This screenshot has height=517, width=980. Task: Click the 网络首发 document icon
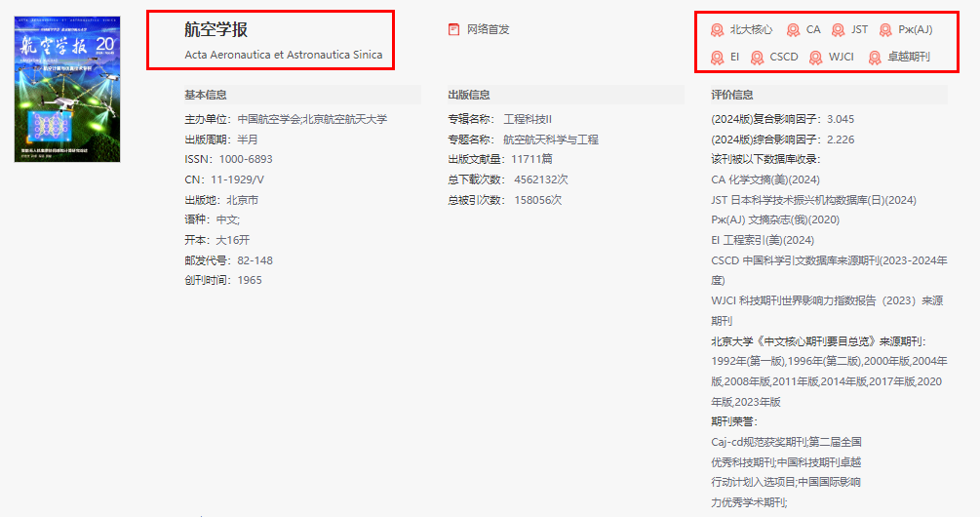(453, 29)
